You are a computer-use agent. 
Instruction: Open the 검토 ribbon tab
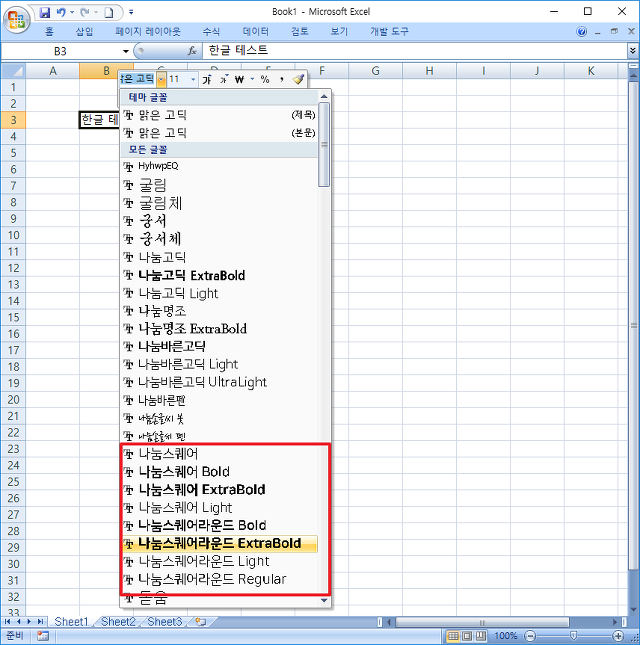tap(300, 31)
